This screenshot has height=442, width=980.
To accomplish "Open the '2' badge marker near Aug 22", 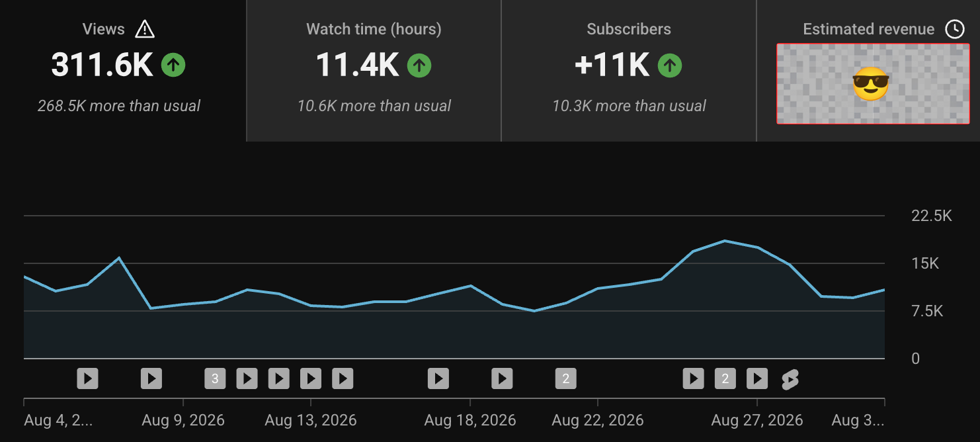I will point(565,378).
